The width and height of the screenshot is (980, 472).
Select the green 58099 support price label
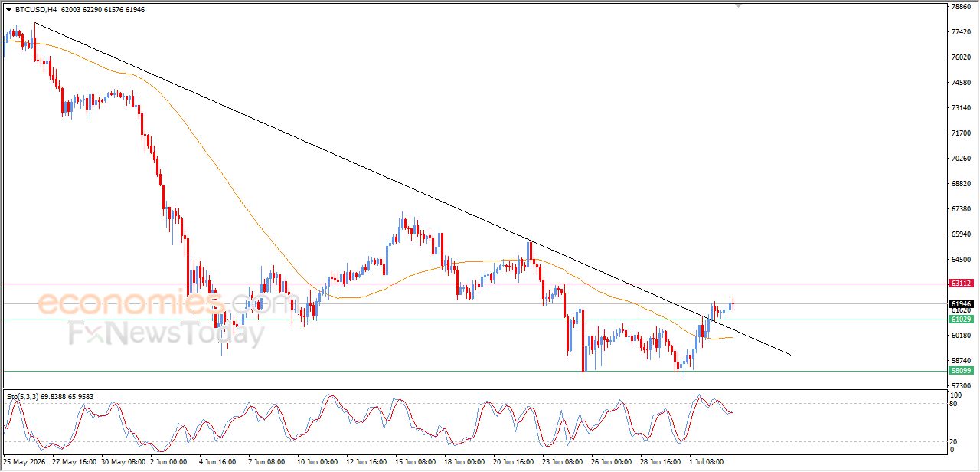point(961,371)
